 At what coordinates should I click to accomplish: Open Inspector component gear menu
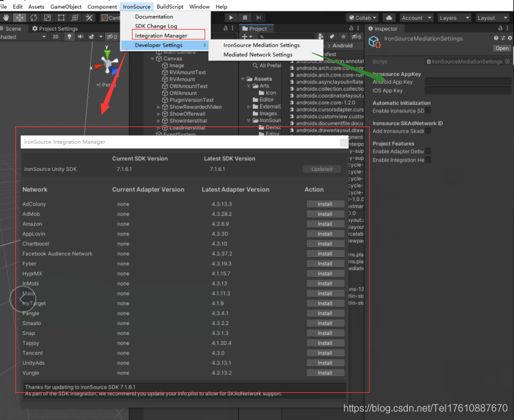click(x=510, y=38)
